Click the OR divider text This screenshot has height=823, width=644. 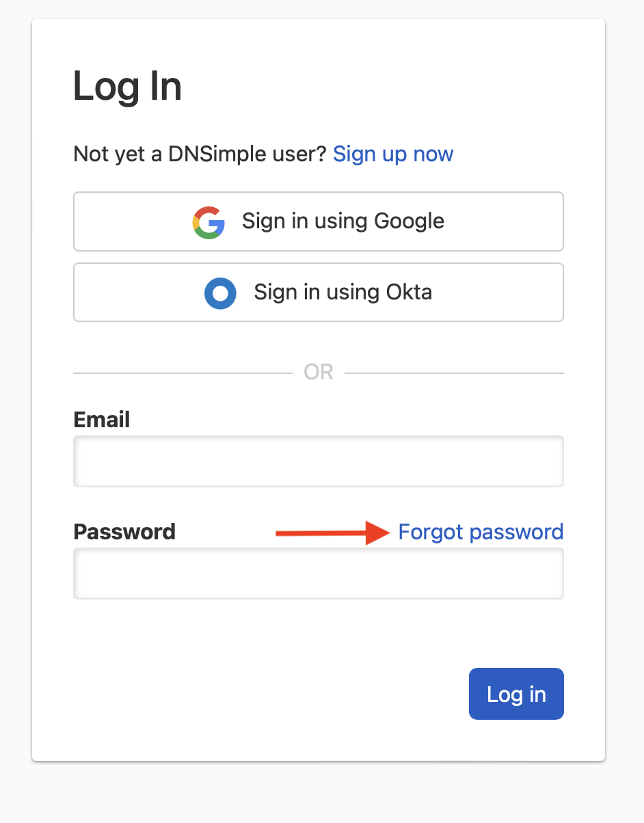point(319,371)
